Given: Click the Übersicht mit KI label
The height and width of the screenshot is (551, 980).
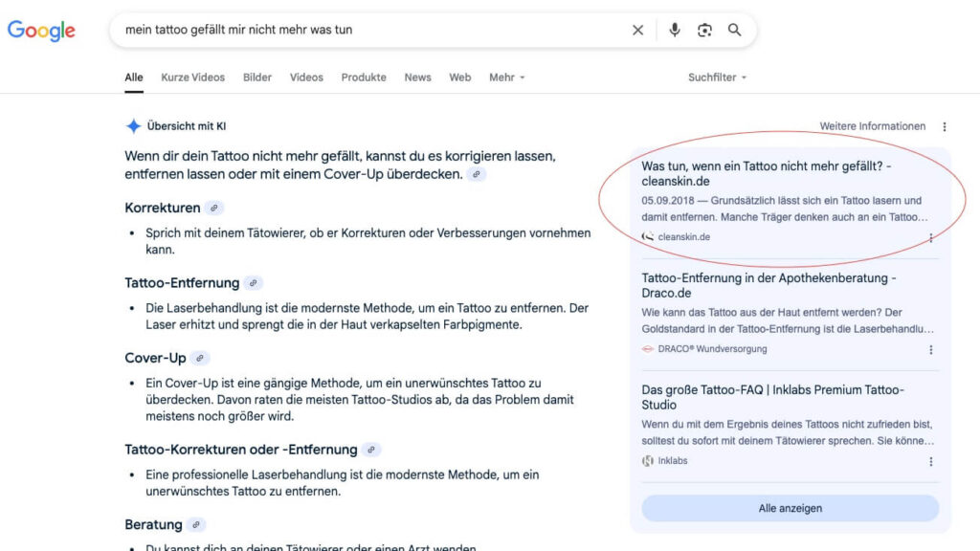Looking at the screenshot, I should pos(187,126).
